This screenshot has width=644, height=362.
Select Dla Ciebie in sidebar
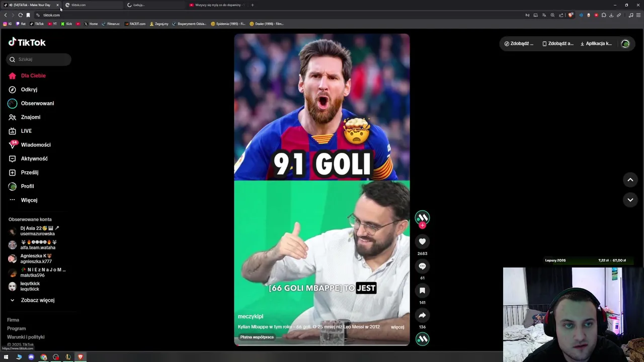pyautogui.click(x=27, y=75)
